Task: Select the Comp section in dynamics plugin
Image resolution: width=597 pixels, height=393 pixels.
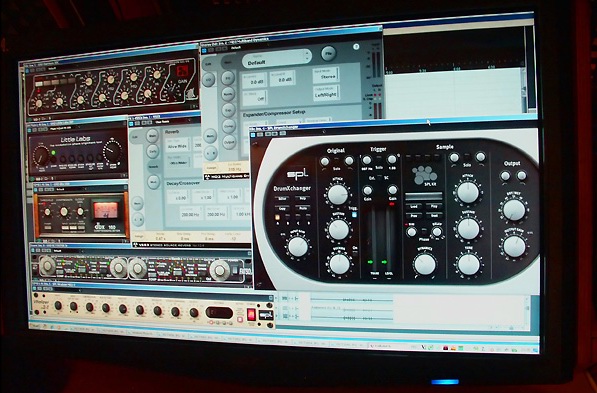Action: (x=228, y=126)
